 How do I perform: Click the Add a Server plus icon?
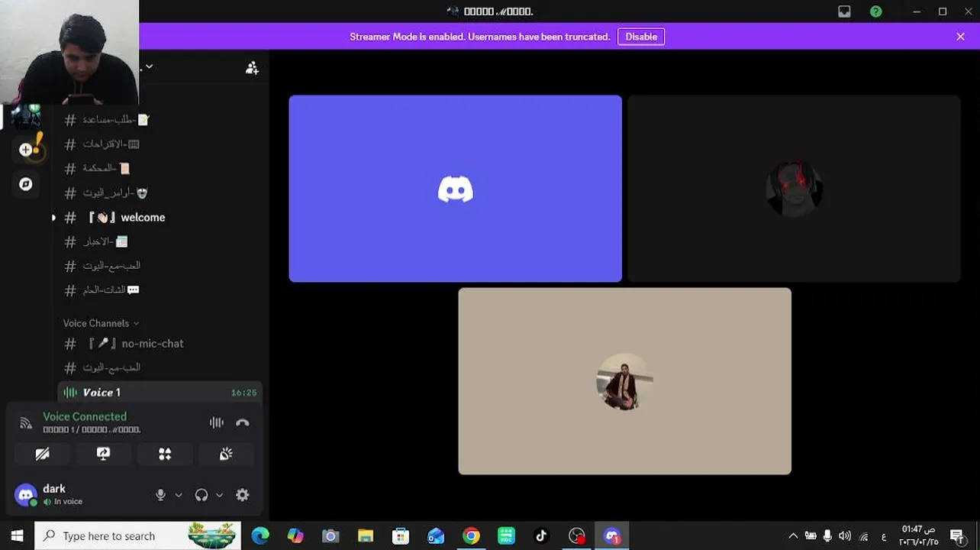tap(26, 150)
